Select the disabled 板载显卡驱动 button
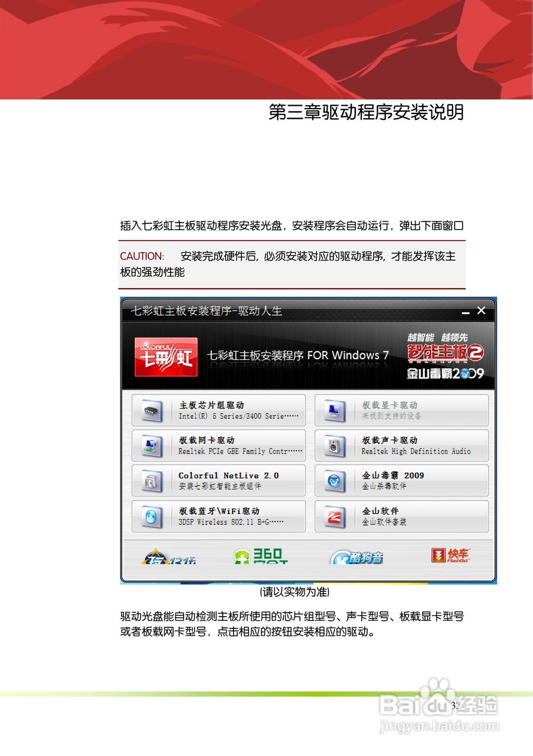This screenshot has width=533, height=756. point(401,410)
